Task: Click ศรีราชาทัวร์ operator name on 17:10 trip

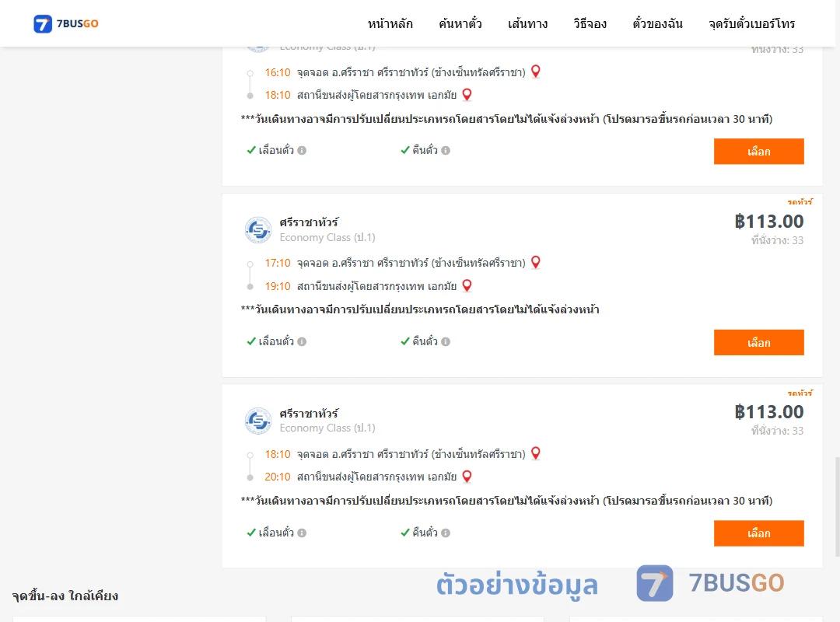Action: (309, 222)
